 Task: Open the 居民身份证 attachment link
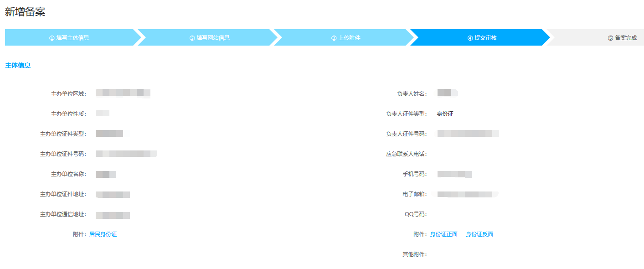pyautogui.click(x=103, y=234)
